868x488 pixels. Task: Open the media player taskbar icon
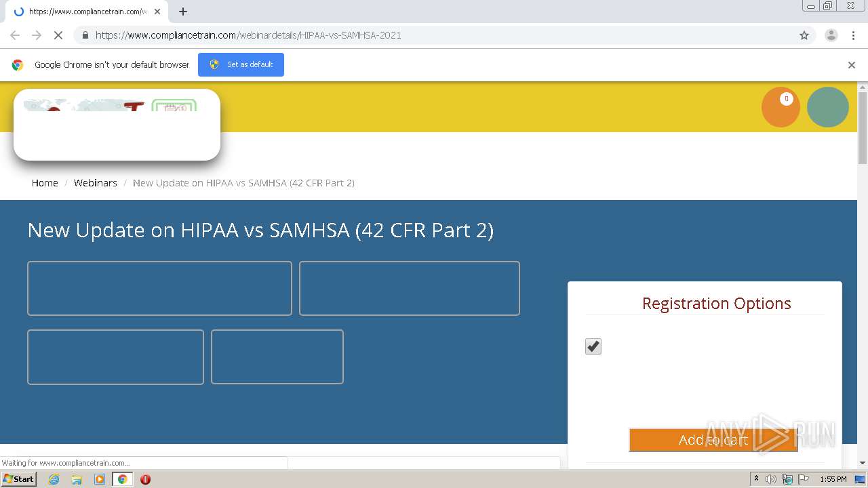[100, 479]
